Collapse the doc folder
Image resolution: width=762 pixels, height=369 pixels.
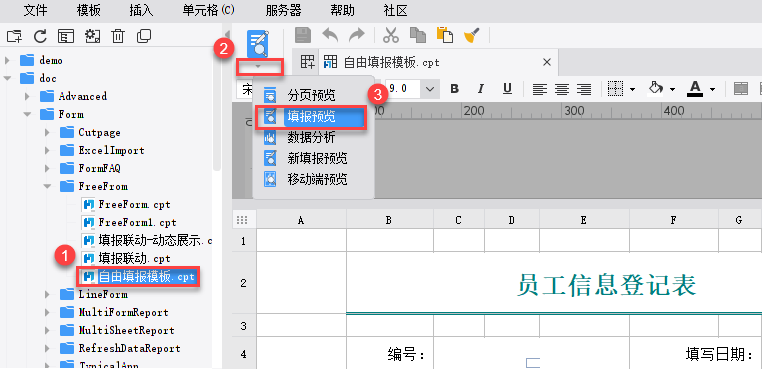click(x=7, y=78)
